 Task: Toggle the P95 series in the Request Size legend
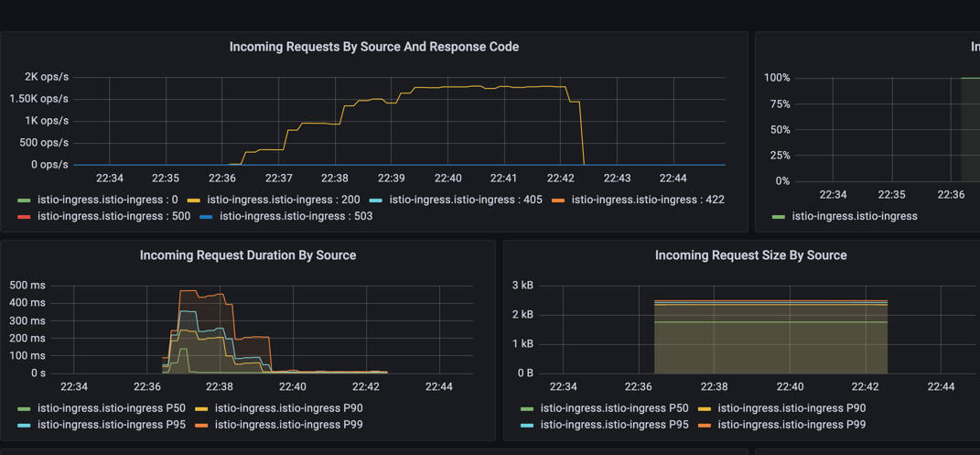pyautogui.click(x=614, y=425)
